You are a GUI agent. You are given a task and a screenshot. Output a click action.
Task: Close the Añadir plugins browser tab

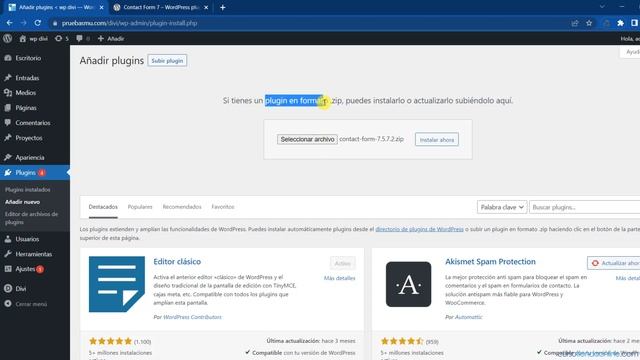(x=101, y=7)
